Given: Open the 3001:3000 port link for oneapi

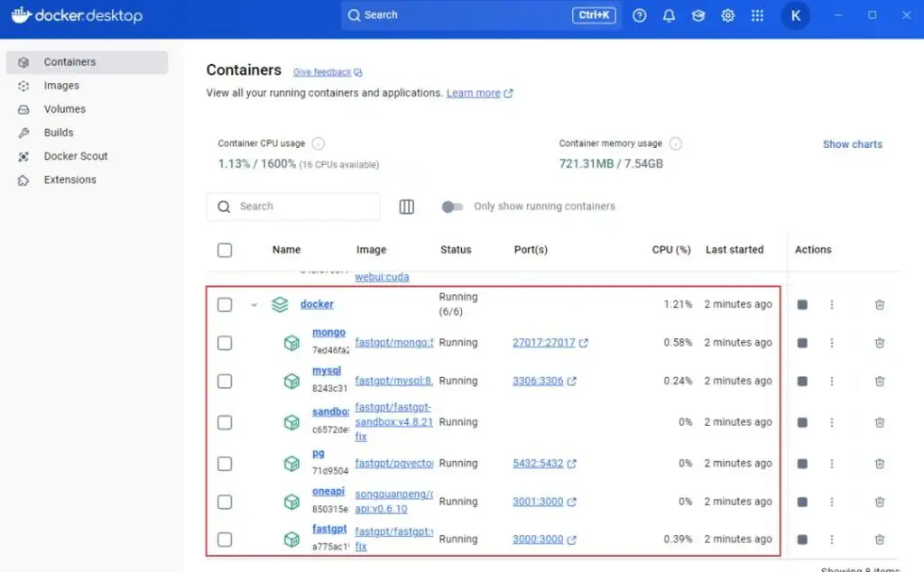Looking at the screenshot, I should (x=538, y=502).
